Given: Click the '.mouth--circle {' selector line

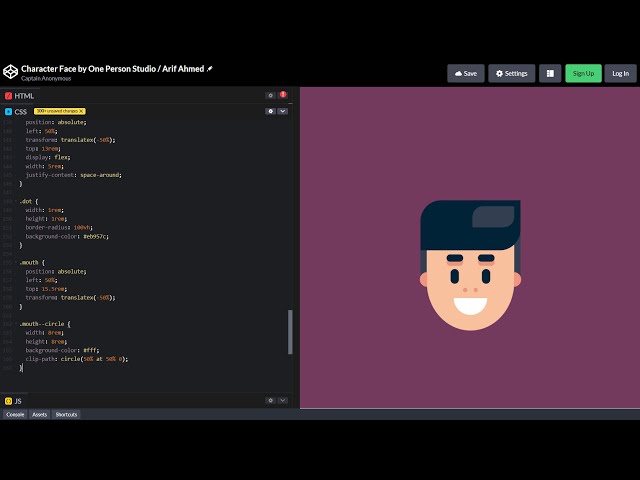Looking at the screenshot, I should pos(45,324).
